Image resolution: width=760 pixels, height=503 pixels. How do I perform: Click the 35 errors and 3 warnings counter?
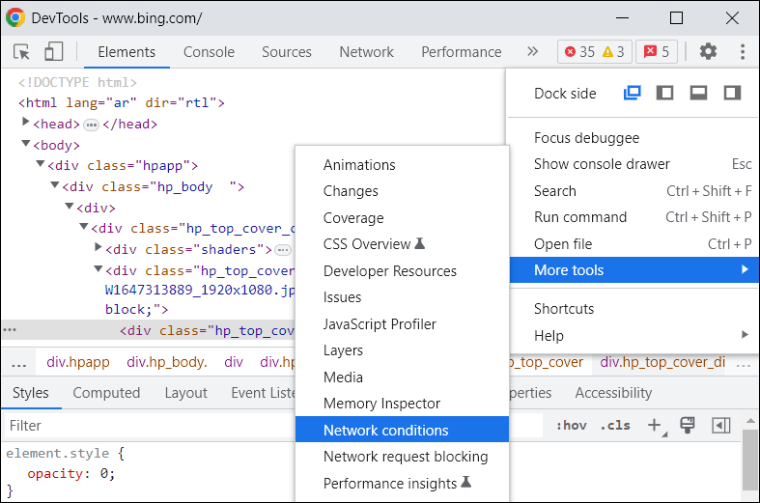[595, 52]
